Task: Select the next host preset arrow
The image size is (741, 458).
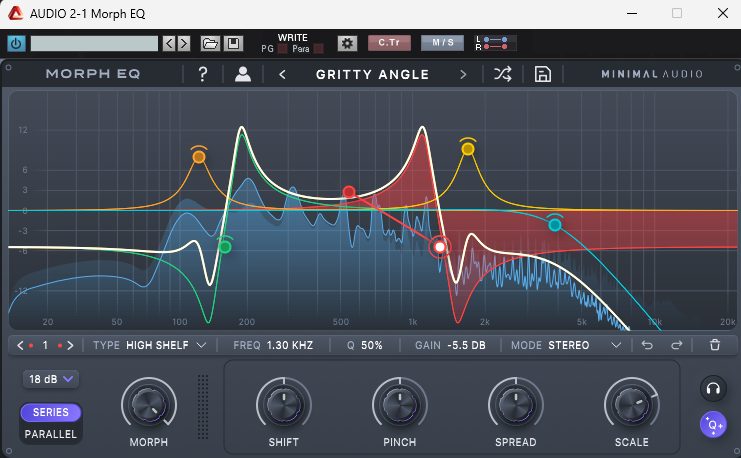Action: tap(184, 43)
